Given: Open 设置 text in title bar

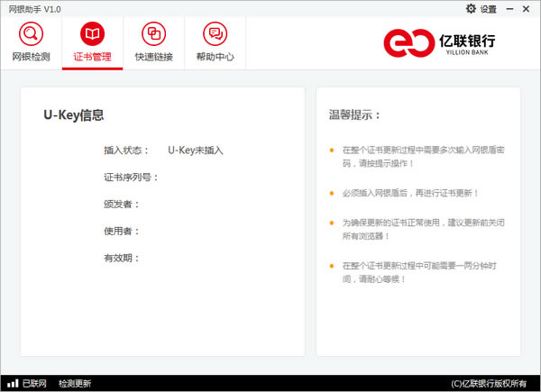Looking at the screenshot, I should point(488,9).
